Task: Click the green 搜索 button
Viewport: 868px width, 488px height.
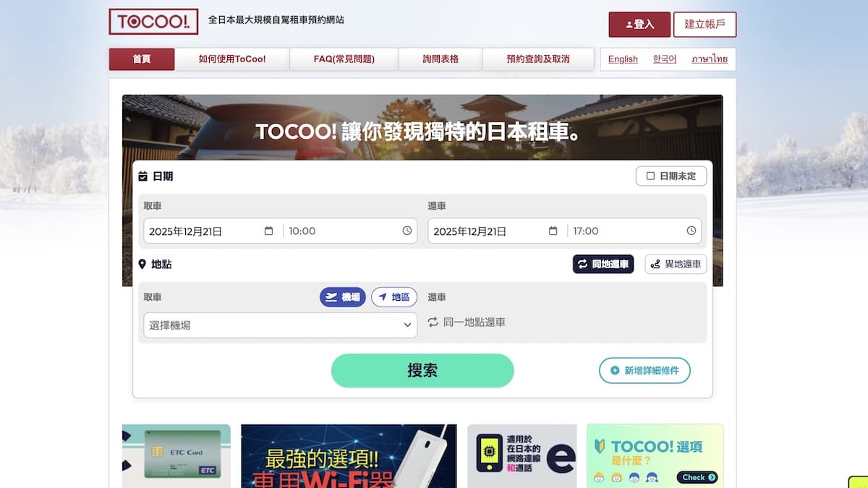Action: (x=422, y=370)
